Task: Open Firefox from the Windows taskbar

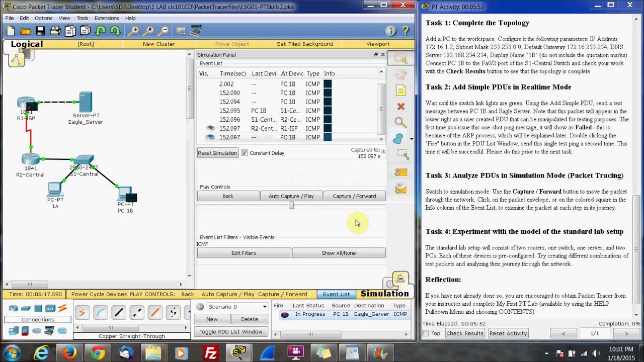Action: tap(69, 352)
